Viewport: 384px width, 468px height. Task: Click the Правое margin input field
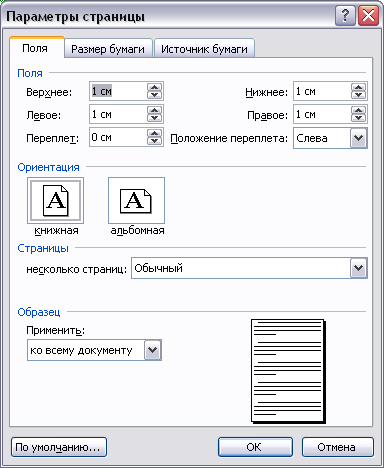tap(322, 114)
